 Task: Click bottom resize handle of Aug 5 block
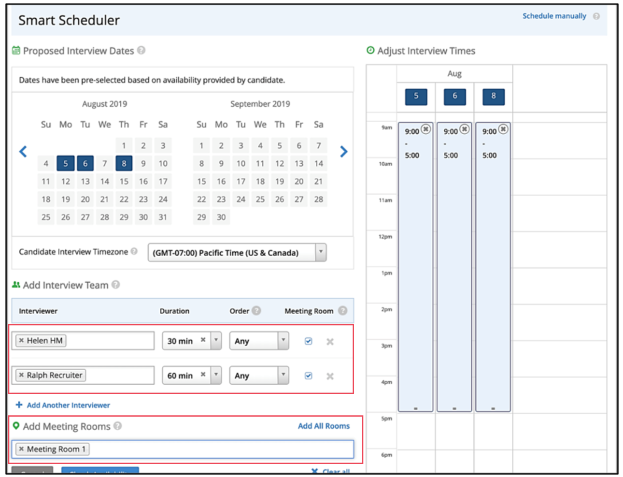tap(416, 408)
